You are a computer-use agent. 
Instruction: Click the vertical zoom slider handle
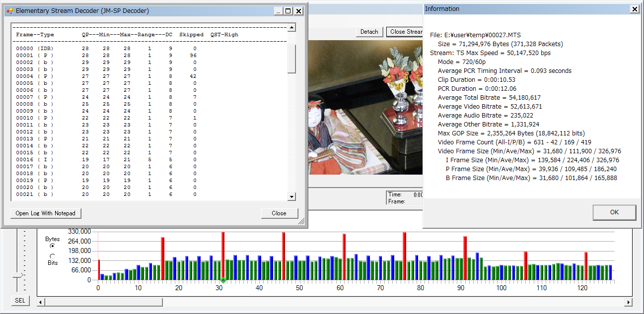[18, 275]
